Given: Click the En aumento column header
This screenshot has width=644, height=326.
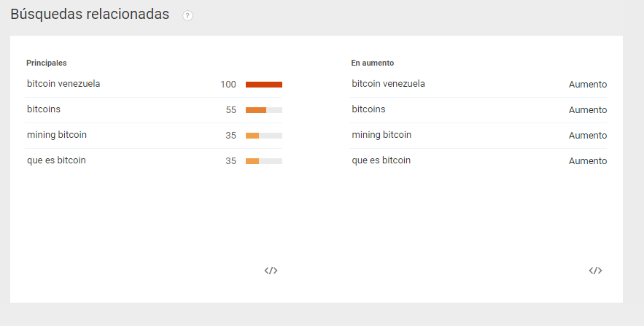Looking at the screenshot, I should (373, 63).
